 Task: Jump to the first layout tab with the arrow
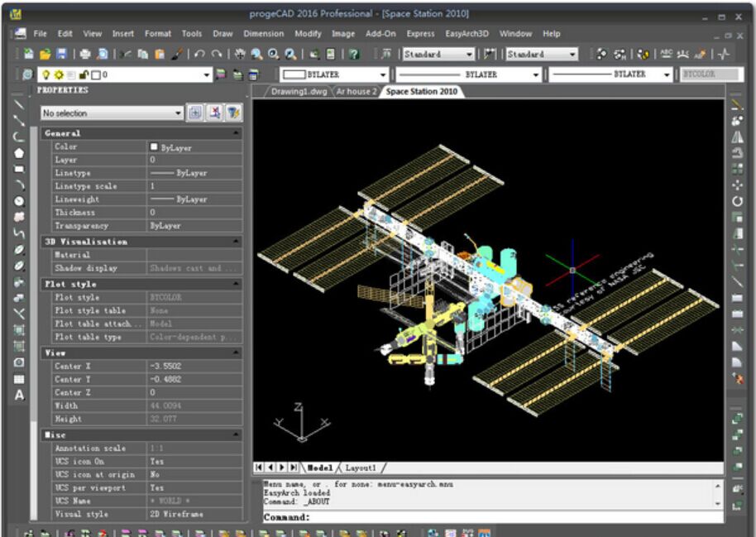coord(259,467)
